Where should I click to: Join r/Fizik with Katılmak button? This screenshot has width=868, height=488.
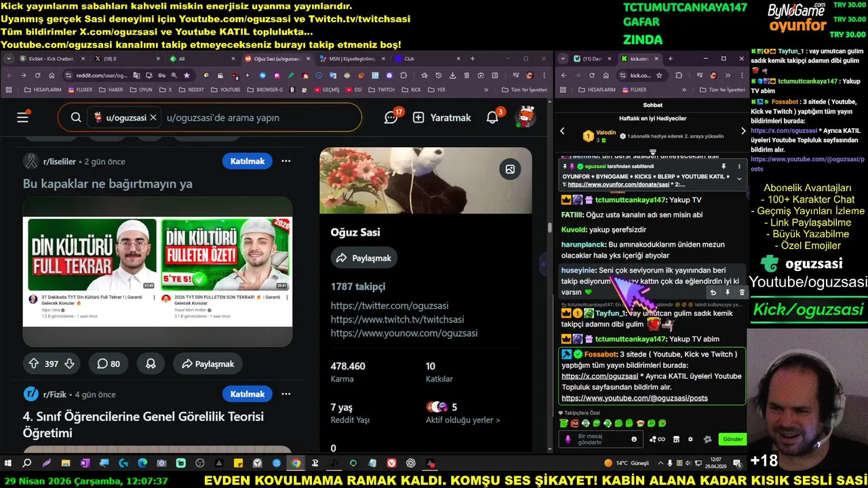248,394
